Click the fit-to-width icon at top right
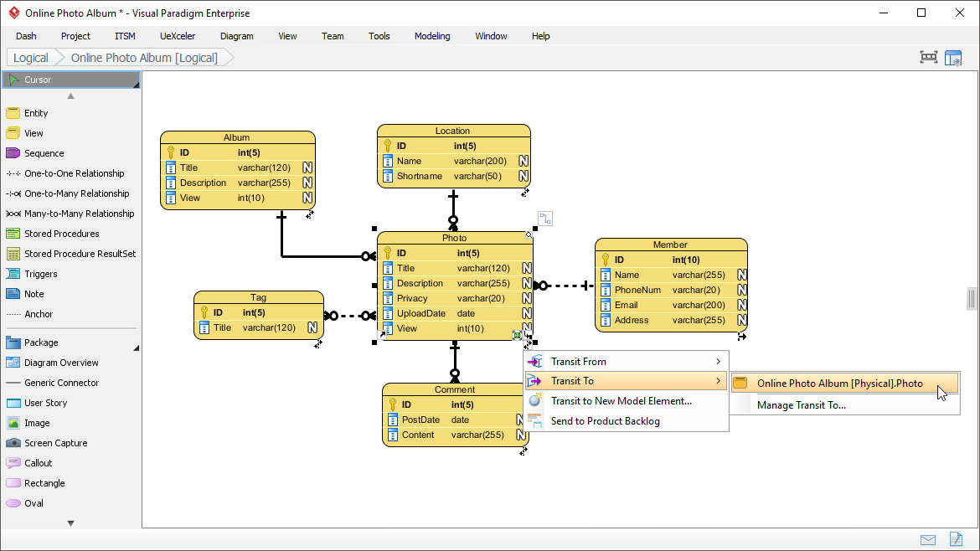The image size is (980, 551). click(x=929, y=58)
